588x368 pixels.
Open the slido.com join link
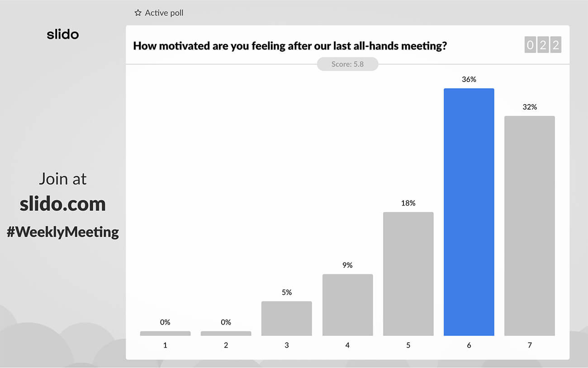pos(62,205)
